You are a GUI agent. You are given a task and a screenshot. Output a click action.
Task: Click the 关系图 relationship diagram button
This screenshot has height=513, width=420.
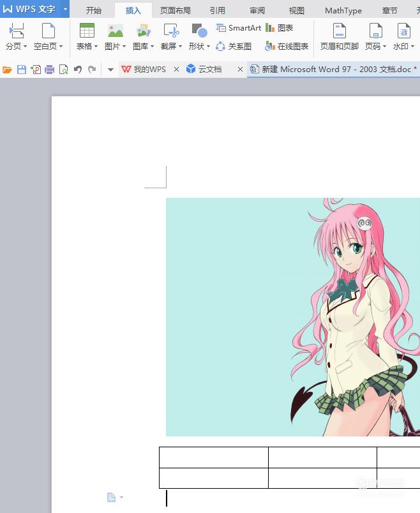[234, 47]
